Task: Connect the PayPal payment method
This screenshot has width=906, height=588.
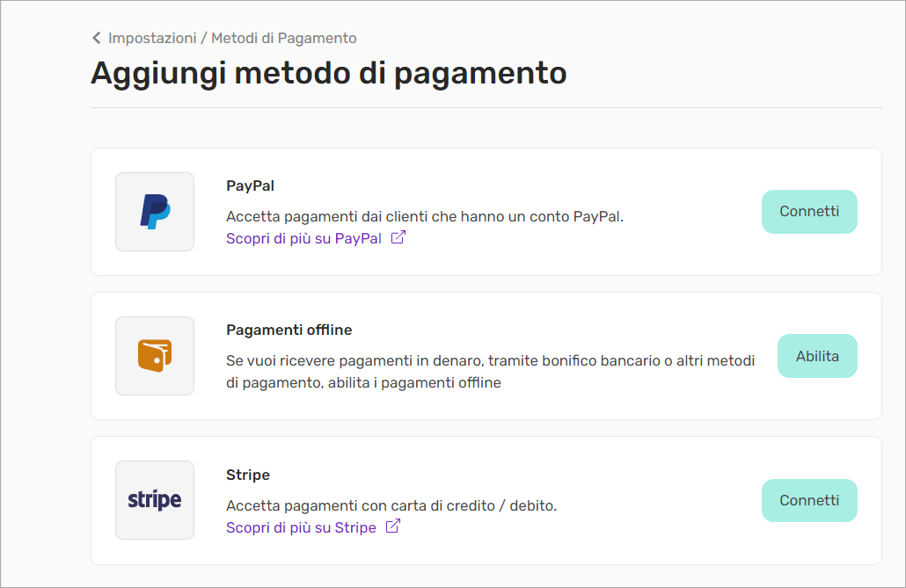Action: [809, 212]
